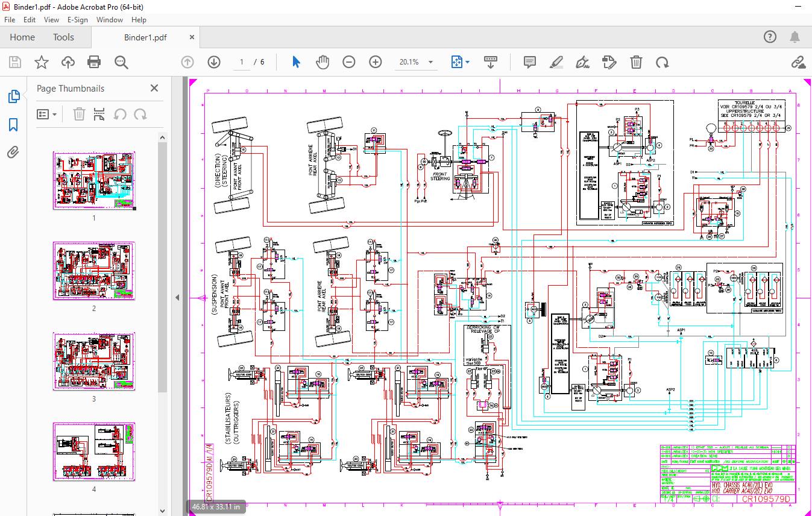Click the FRONT STEERING label in diagram
This screenshot has width=812, height=516.
point(440,176)
